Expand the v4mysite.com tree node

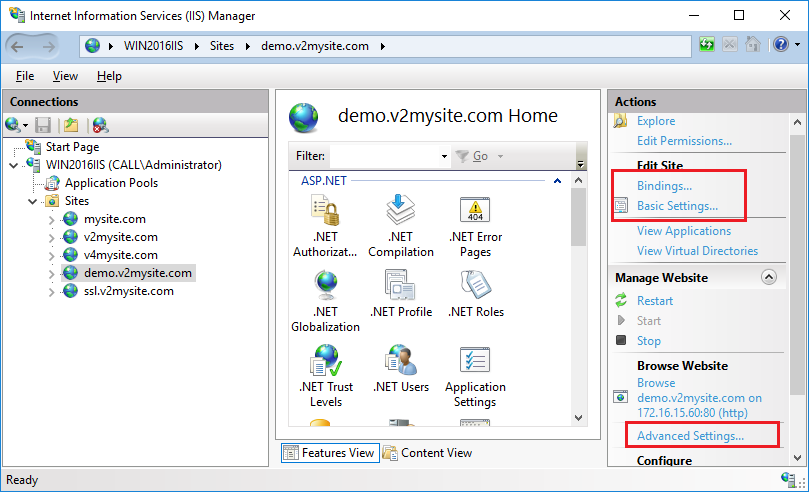pos(51,256)
